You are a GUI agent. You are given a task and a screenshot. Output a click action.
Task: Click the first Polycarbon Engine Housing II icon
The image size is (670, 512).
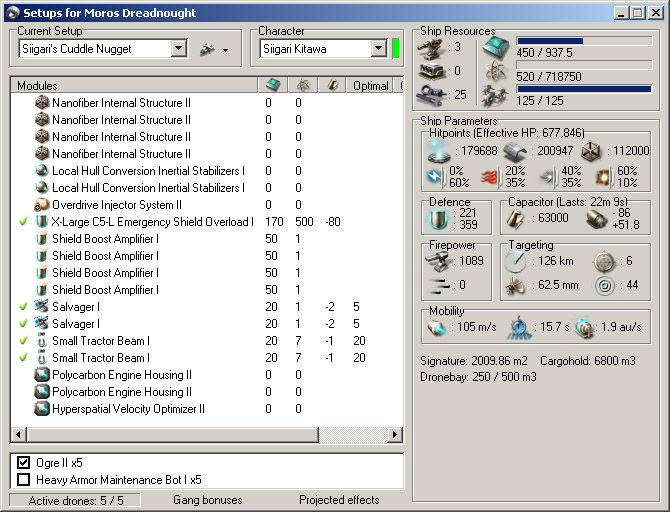pyautogui.click(x=42, y=375)
